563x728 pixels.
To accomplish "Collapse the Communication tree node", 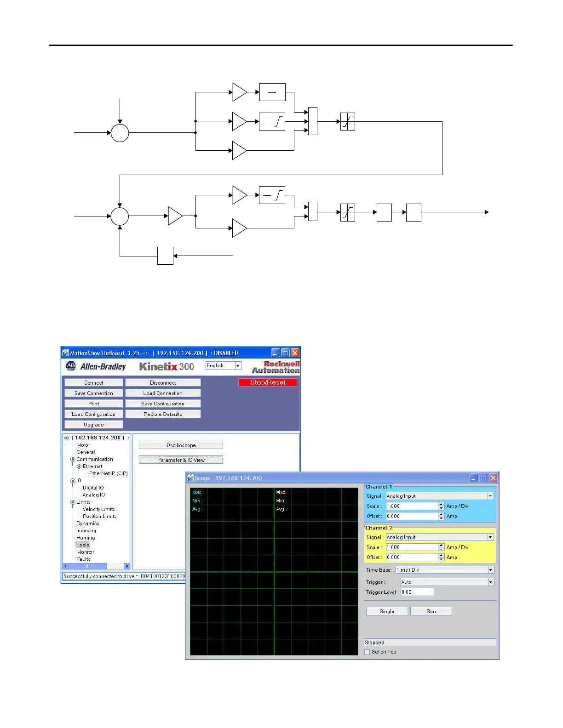I will pyautogui.click(x=73, y=459).
